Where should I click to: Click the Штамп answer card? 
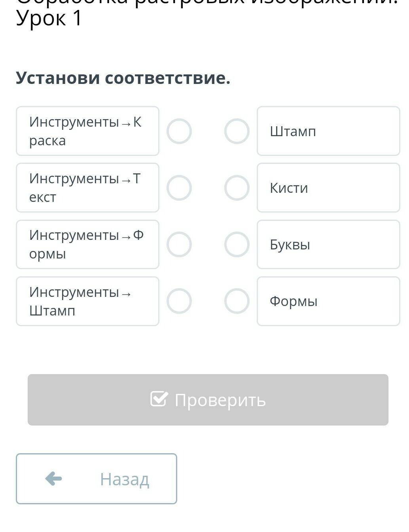click(328, 131)
